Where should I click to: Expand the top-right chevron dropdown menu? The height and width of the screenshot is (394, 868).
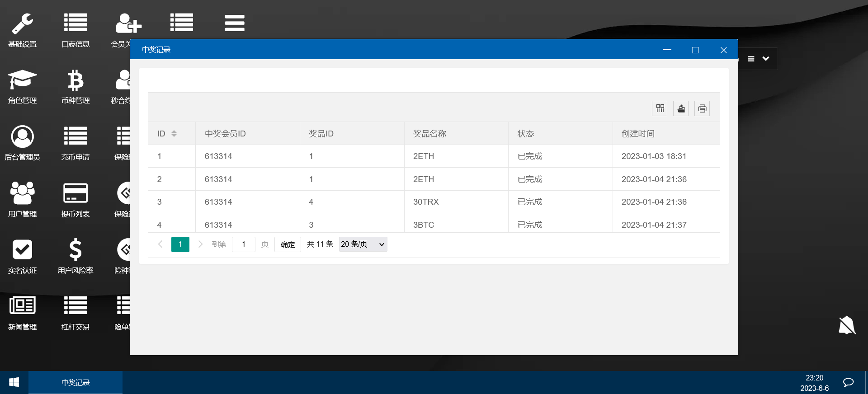pyautogui.click(x=766, y=59)
